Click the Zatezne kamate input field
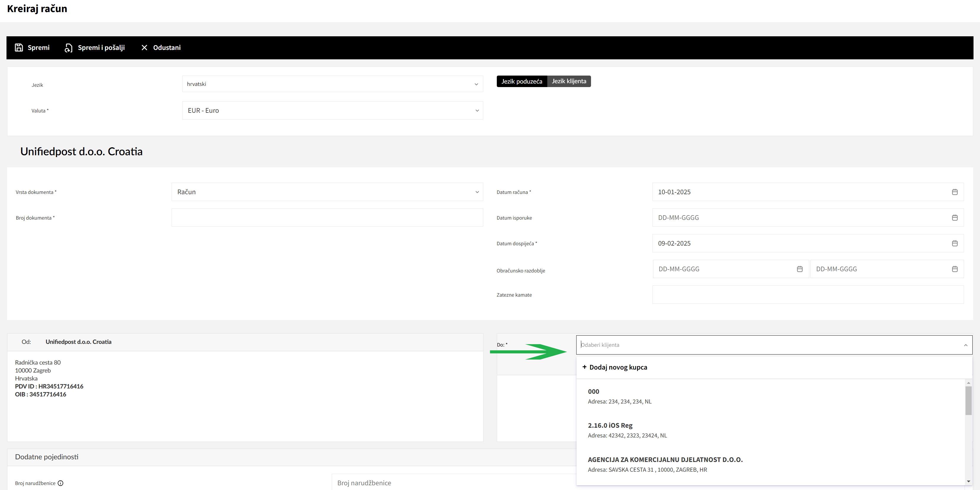Screen dimensions: 980x490 (x=808, y=295)
